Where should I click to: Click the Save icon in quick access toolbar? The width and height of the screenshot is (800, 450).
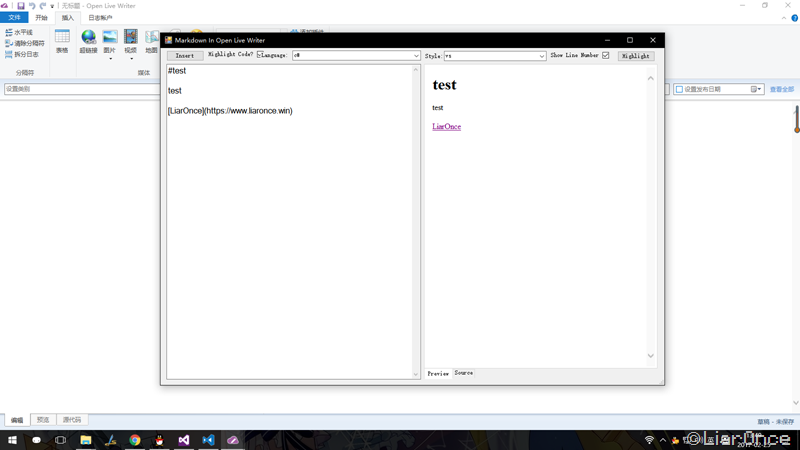(21, 6)
